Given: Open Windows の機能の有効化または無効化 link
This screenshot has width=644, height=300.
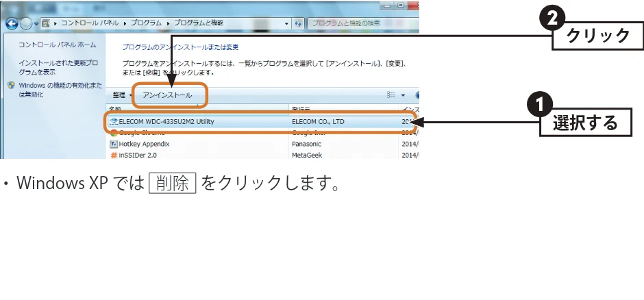Looking at the screenshot, I should (60, 90).
